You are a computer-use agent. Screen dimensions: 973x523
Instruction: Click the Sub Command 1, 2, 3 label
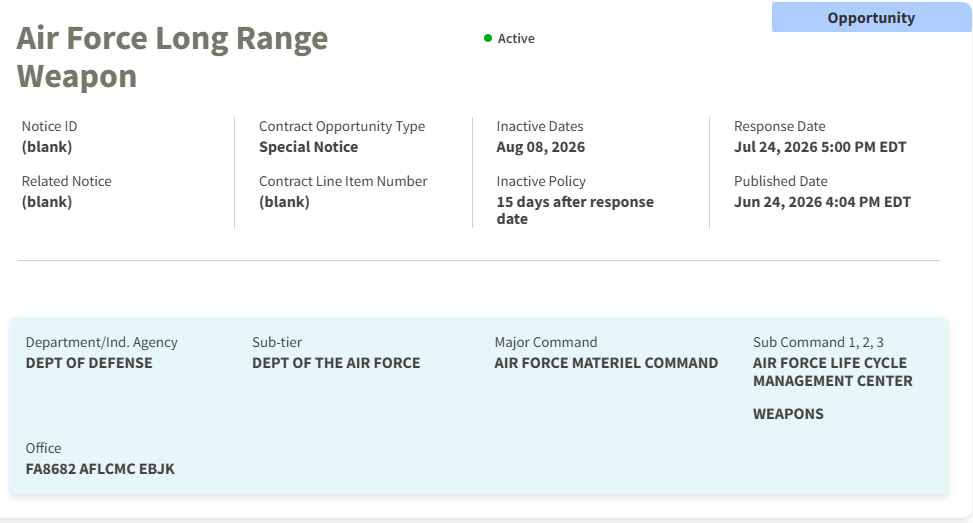point(818,342)
